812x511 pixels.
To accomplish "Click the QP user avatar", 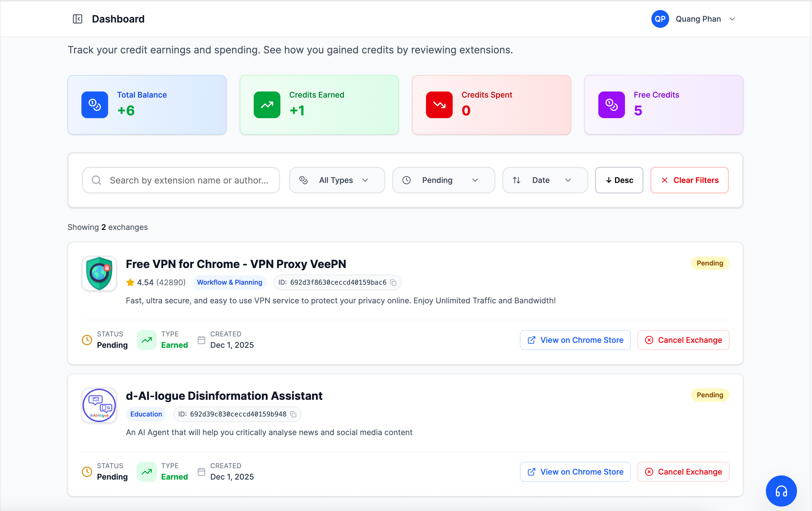I will click(660, 19).
